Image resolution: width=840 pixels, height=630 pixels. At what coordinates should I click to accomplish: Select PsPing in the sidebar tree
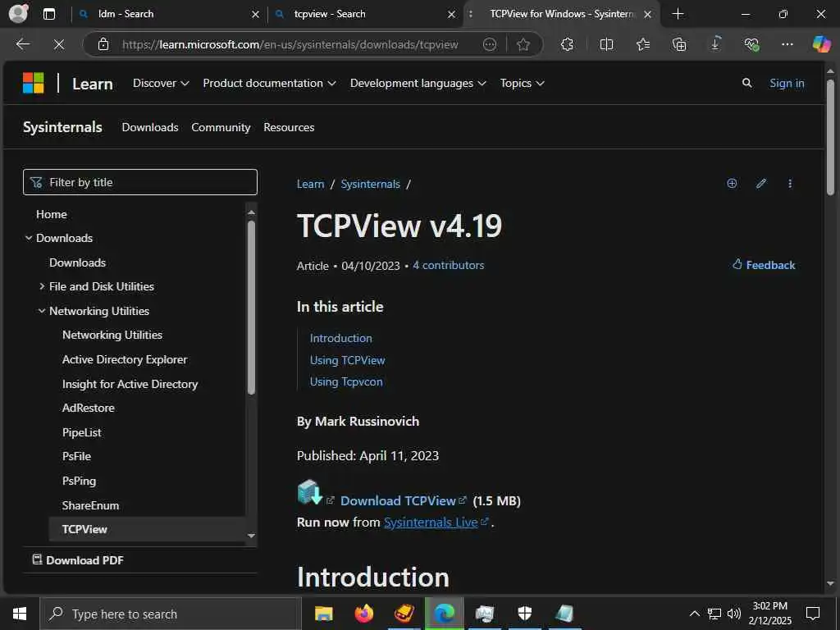click(80, 481)
